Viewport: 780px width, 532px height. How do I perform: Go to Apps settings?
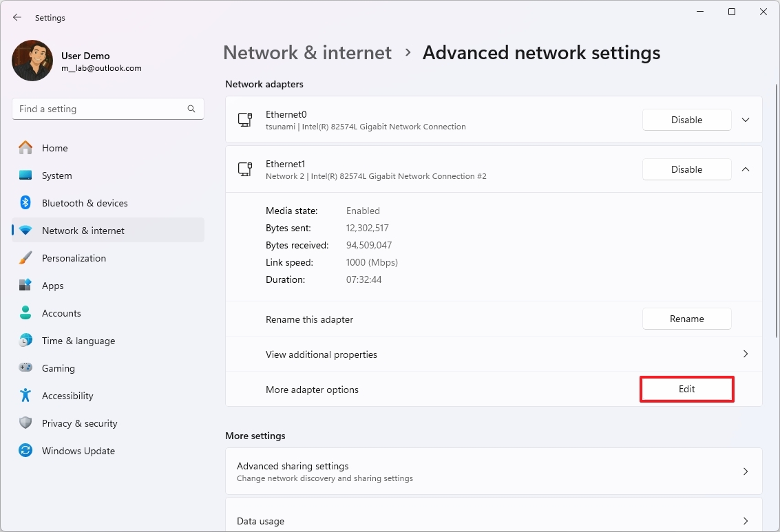(x=53, y=286)
